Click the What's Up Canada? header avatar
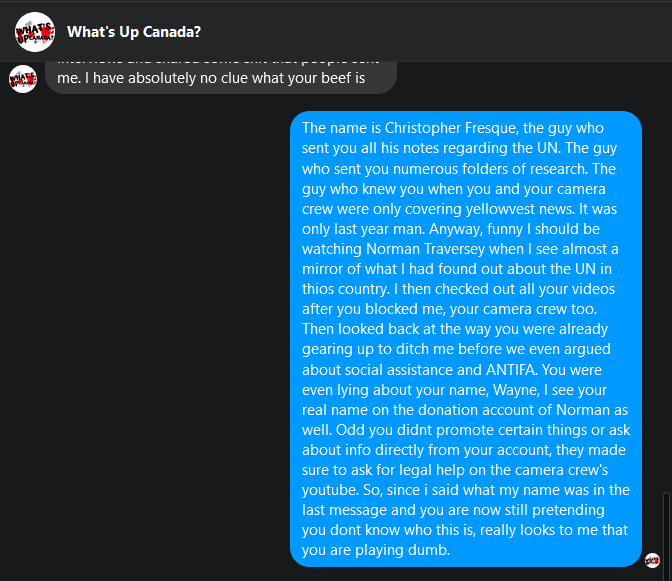The height and width of the screenshot is (581, 672). tap(35, 32)
